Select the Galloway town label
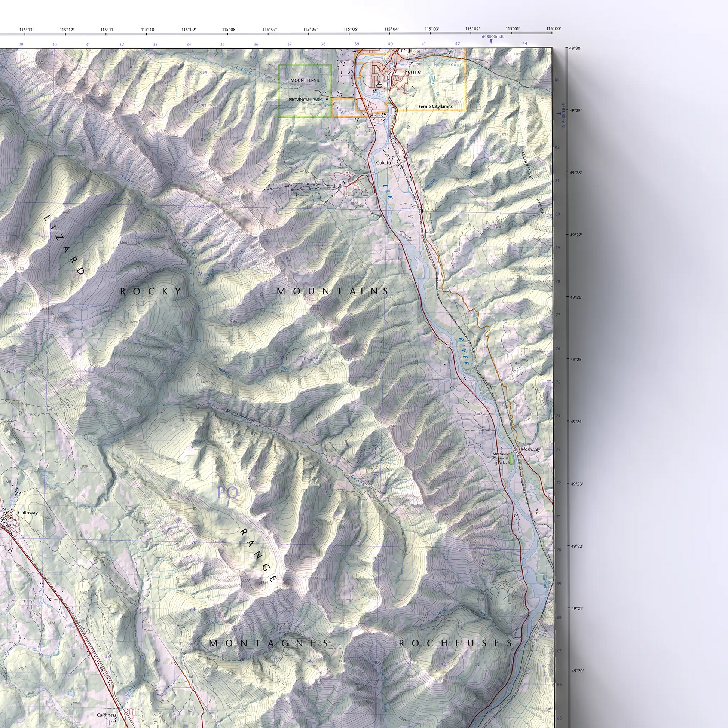 [x=28, y=513]
